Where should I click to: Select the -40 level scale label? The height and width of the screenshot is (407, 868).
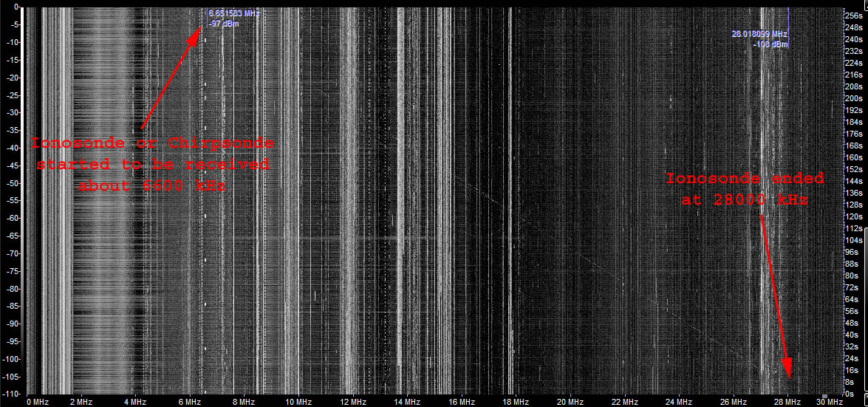tap(13, 147)
